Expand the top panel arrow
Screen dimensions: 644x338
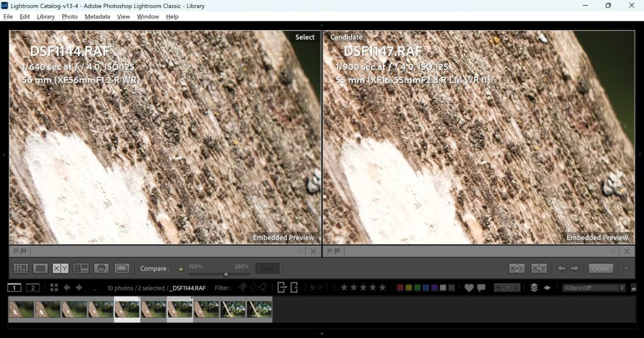tap(321, 25)
